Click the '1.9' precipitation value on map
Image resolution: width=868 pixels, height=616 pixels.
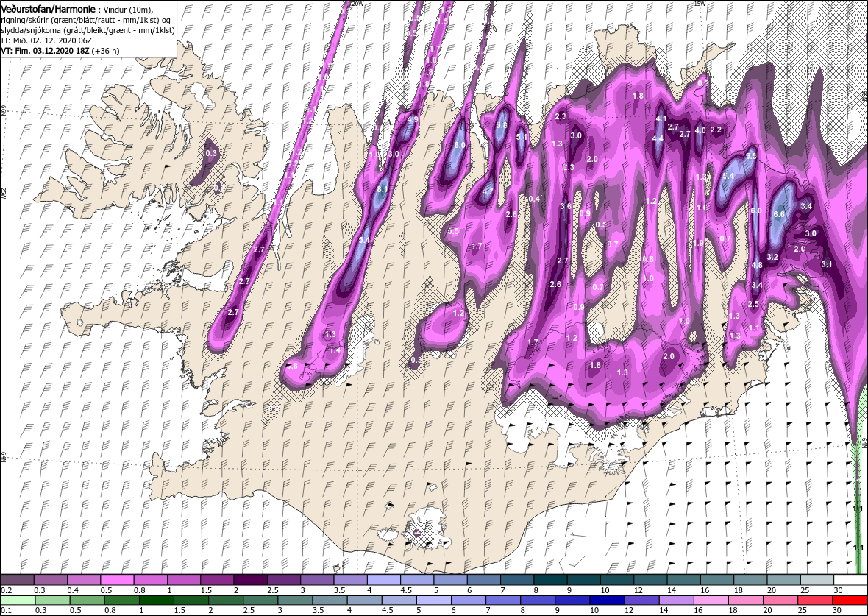point(699,243)
